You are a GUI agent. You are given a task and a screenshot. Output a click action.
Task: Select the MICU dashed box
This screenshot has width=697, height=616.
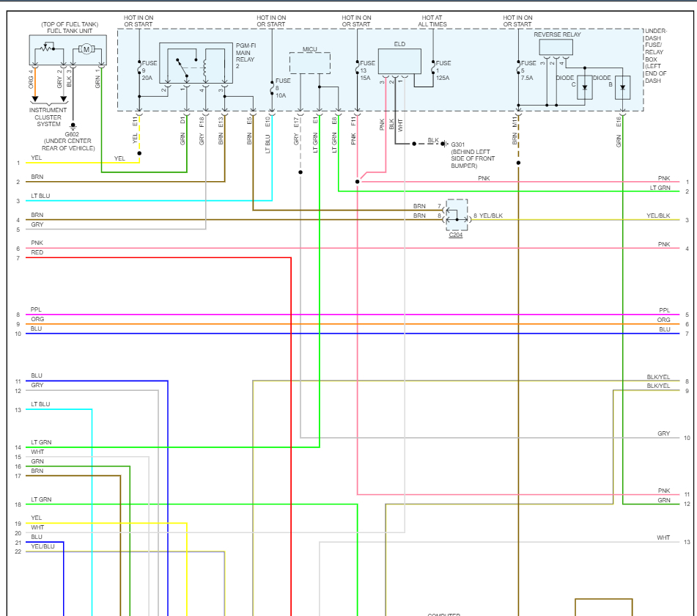coord(310,63)
